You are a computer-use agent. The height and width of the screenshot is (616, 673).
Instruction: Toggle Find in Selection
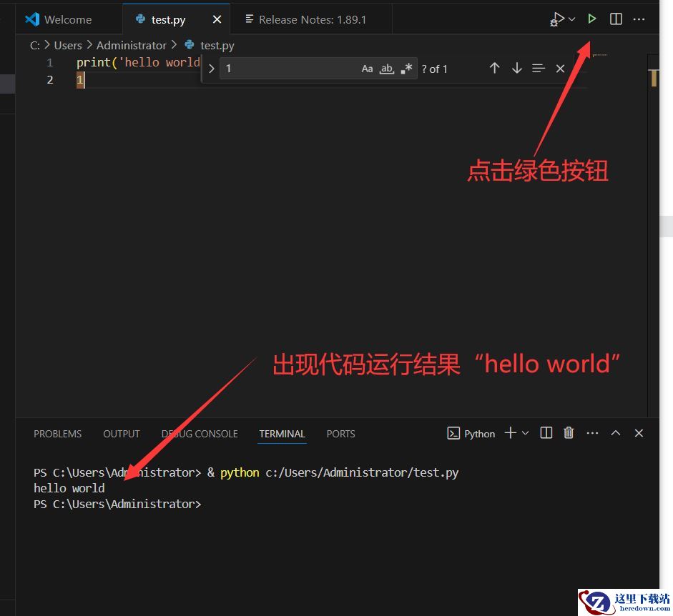pyautogui.click(x=539, y=68)
